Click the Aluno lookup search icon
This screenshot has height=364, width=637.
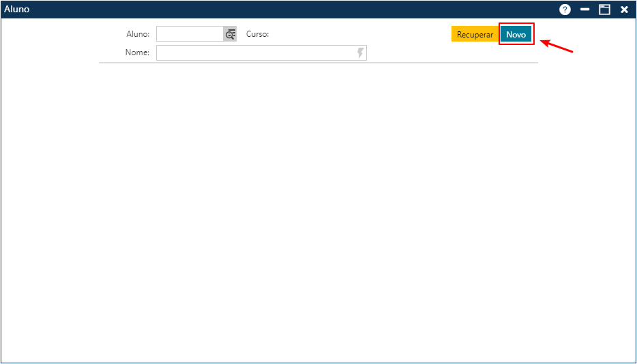230,34
